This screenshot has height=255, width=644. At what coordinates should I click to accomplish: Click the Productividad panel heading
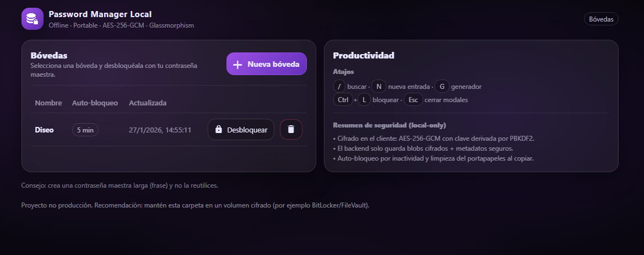pyautogui.click(x=364, y=56)
